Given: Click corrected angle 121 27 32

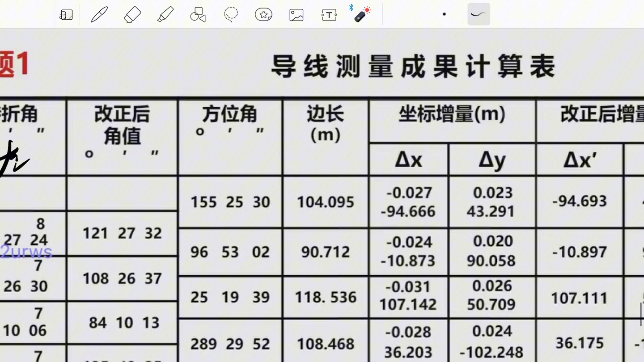Looking at the screenshot, I should coord(122,233).
